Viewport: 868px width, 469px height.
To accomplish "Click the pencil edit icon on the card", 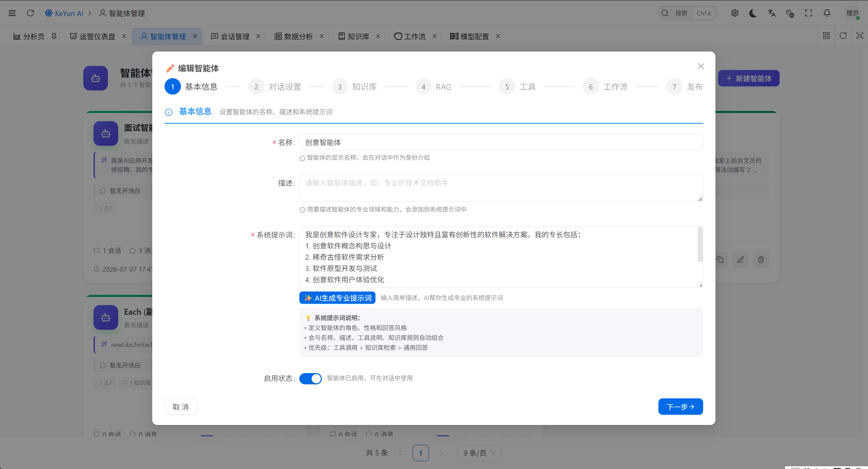I will pyautogui.click(x=740, y=260).
